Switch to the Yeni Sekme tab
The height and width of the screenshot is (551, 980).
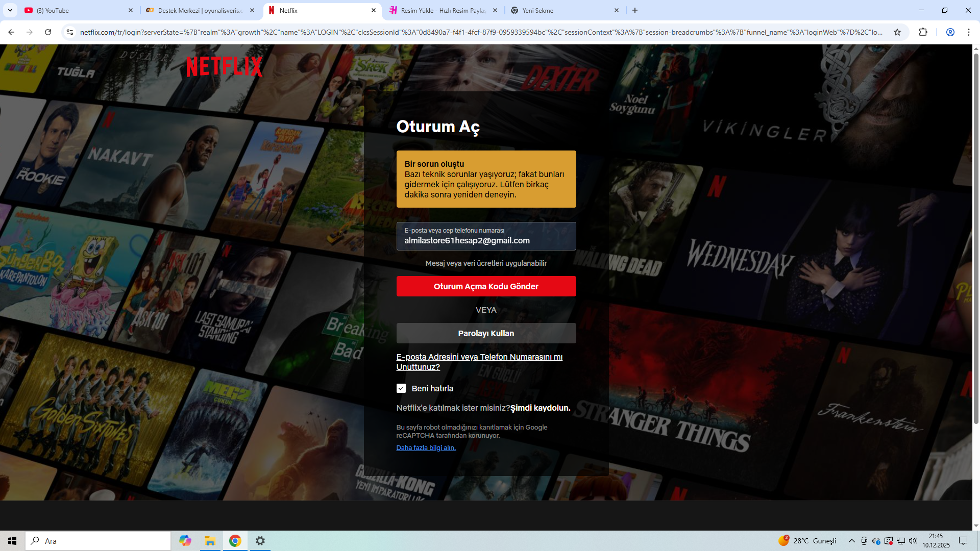[x=565, y=10]
